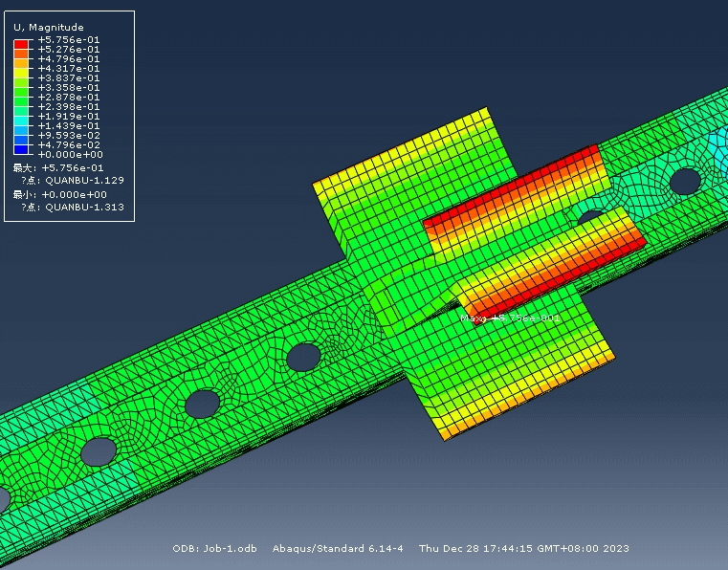Select the maximum node label QUANBU-1.129

pos(84,180)
